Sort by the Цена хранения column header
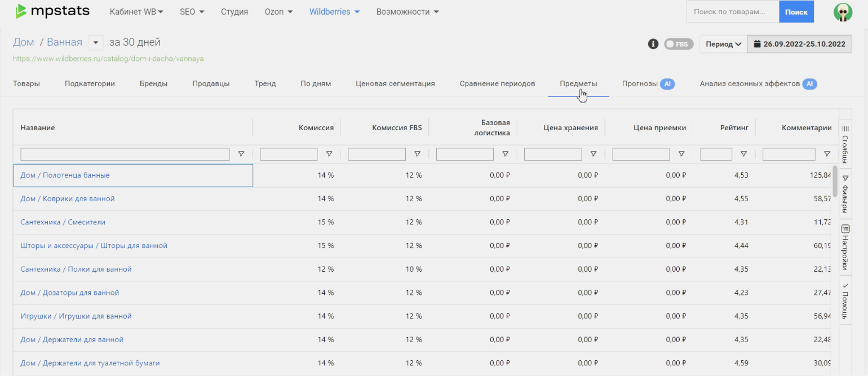Image resolution: width=868 pixels, height=376 pixels. pyautogui.click(x=570, y=128)
